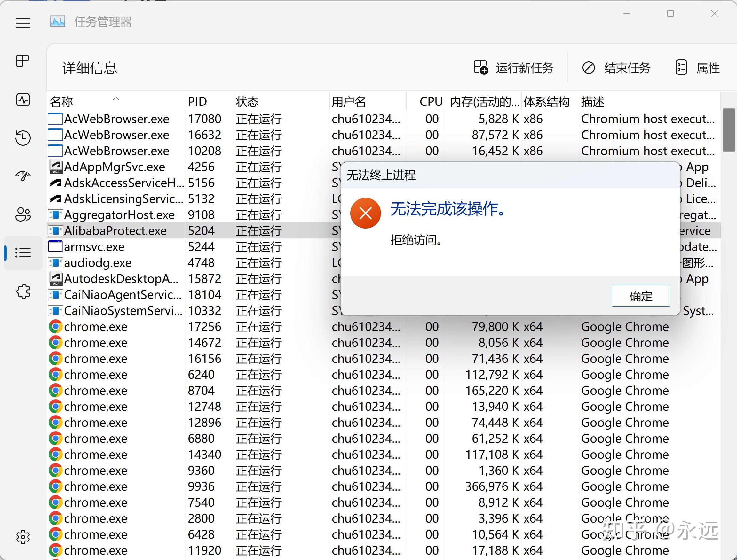Screen dimensions: 737x560
Task: Click 确定 to dismiss the error dialog
Action: 641,296
